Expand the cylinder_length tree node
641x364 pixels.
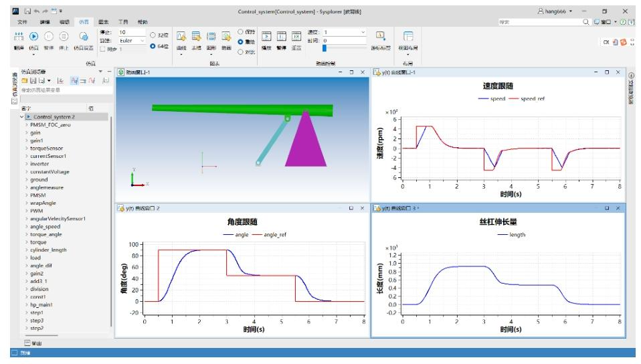tap(27, 250)
